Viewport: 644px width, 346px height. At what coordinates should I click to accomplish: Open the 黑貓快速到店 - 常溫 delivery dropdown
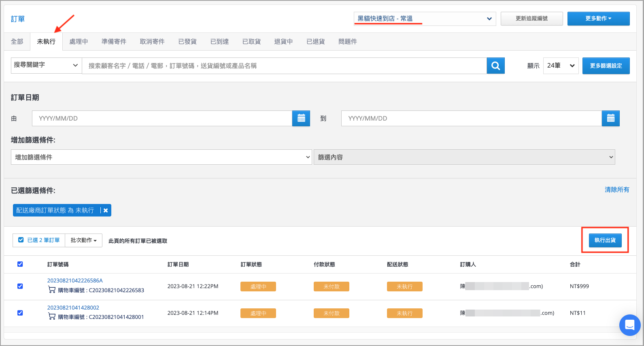425,19
